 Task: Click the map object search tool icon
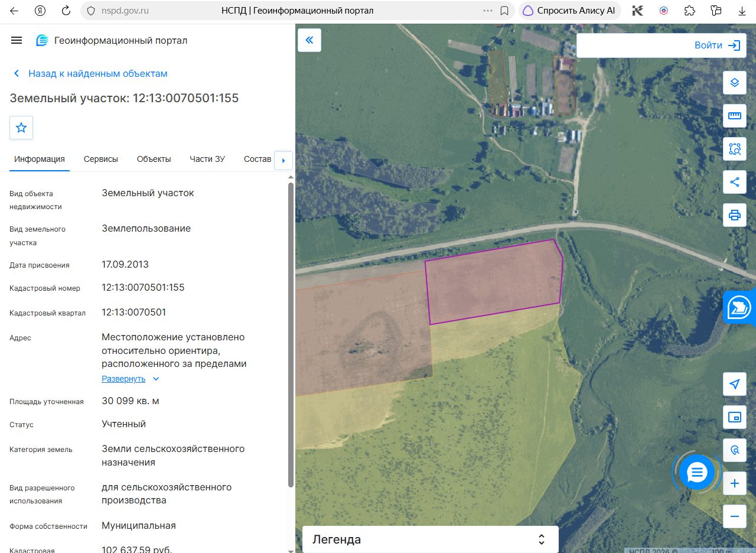tap(735, 450)
